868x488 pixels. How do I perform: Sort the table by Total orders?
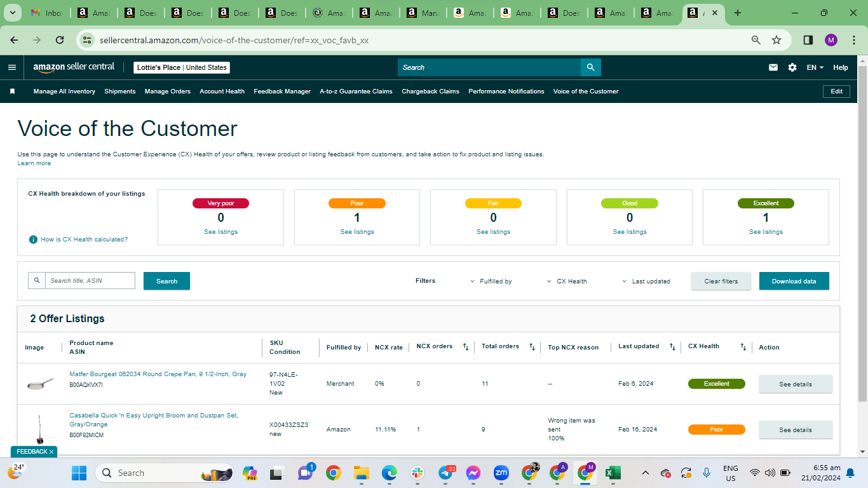pyautogui.click(x=532, y=347)
